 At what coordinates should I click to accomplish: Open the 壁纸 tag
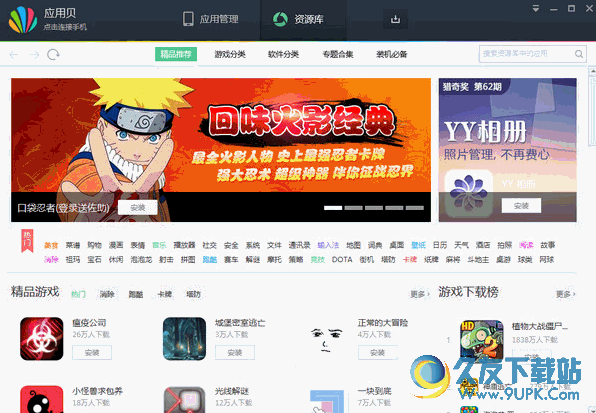[418, 245]
